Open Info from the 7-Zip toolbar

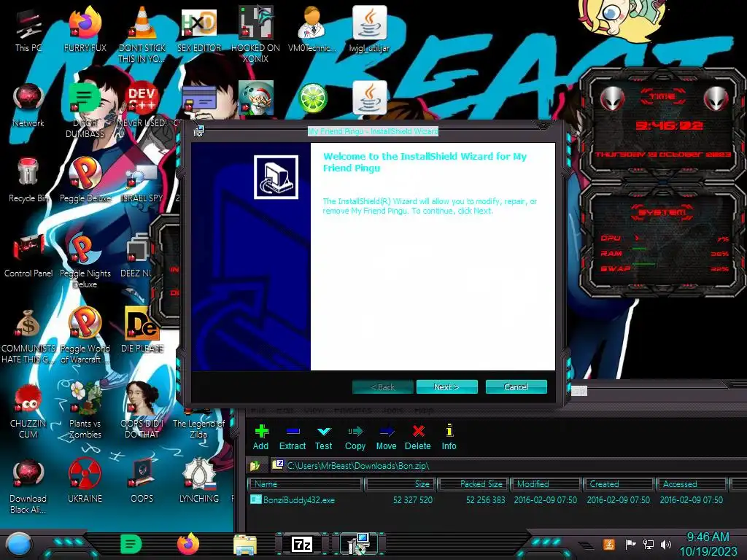click(449, 437)
